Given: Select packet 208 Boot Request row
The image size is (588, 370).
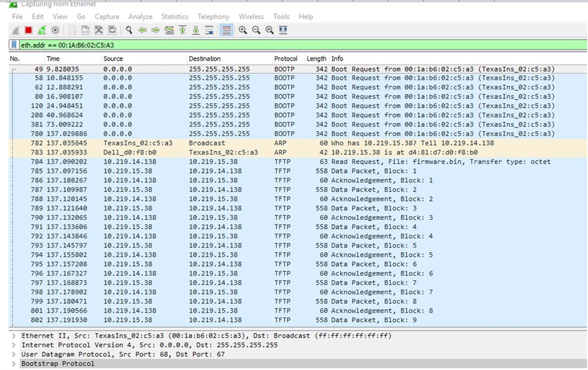Looking at the screenshot, I should [x=298, y=115].
